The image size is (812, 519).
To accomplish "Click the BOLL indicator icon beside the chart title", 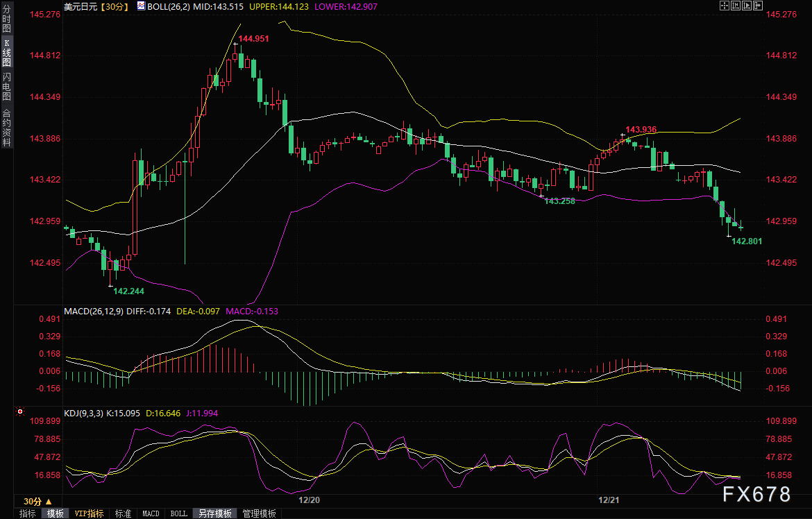I will (141, 6).
